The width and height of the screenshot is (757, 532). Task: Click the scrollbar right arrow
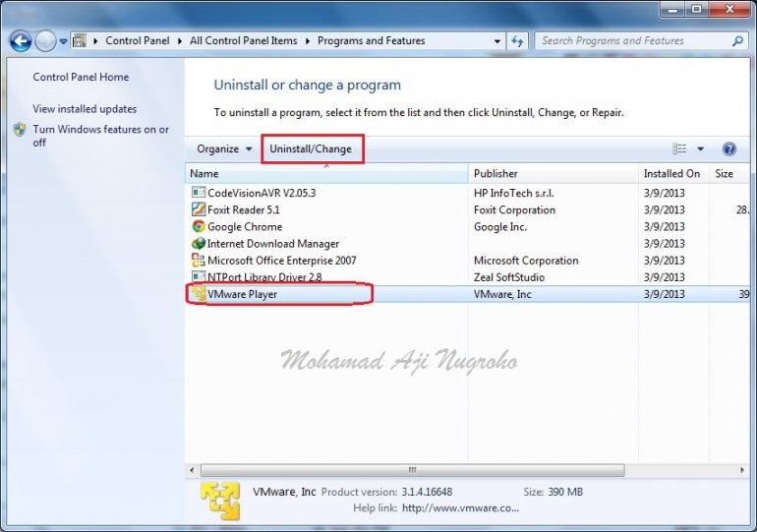coord(742,470)
